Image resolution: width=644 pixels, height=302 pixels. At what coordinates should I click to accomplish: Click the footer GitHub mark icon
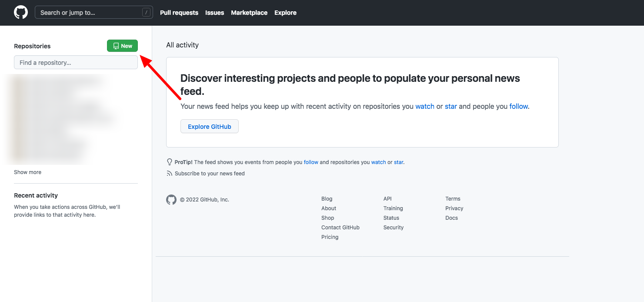171,200
